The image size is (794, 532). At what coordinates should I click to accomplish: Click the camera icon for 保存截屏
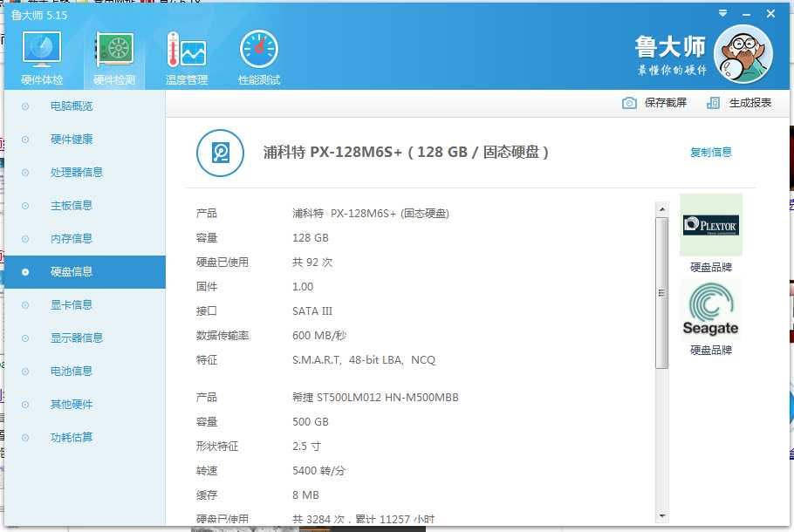point(629,103)
